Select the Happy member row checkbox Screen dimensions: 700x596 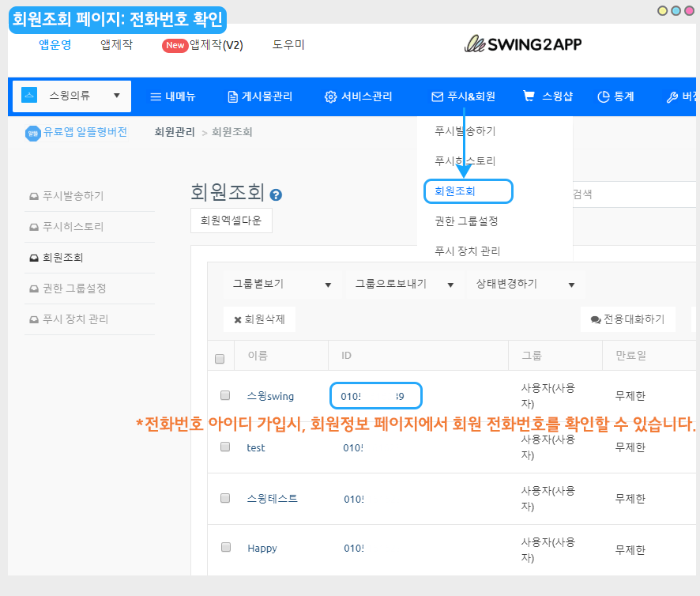point(225,547)
